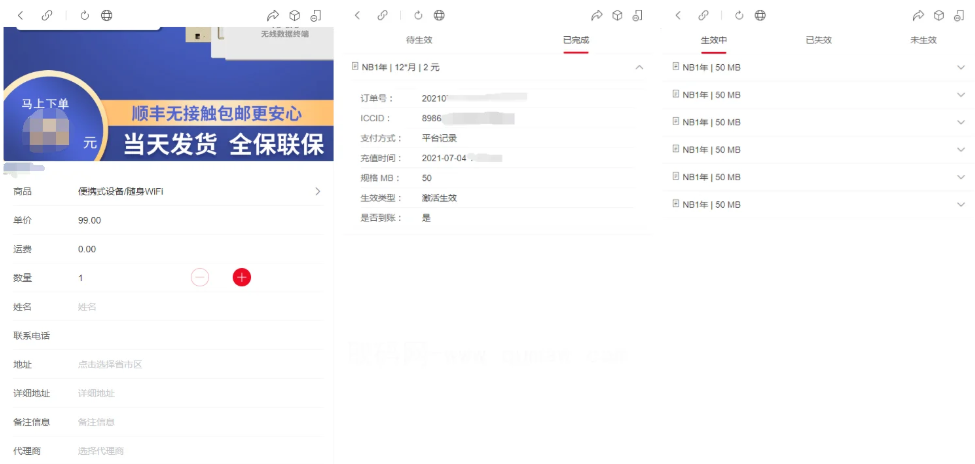Go back in the order form panel
This screenshot has width=975, height=464.
point(21,16)
